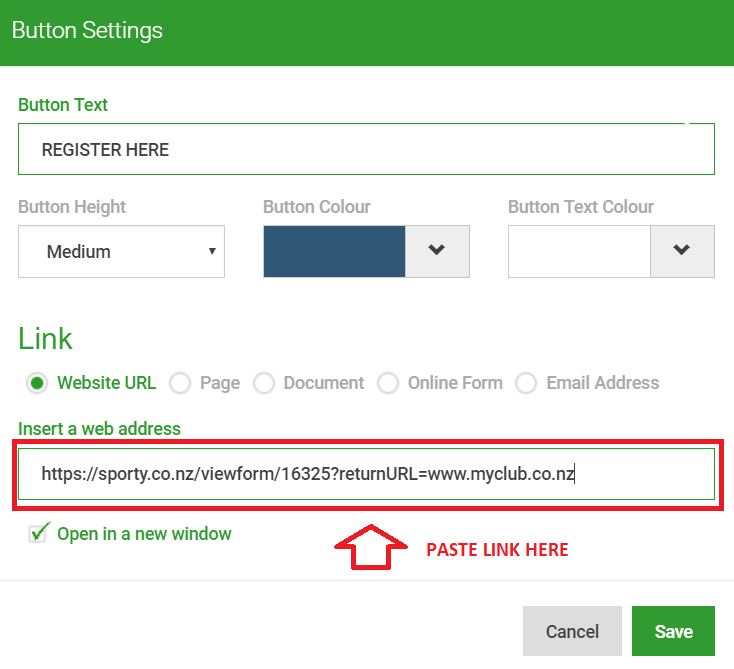The width and height of the screenshot is (734, 669).
Task: Select the Page link radio button
Action: click(180, 383)
